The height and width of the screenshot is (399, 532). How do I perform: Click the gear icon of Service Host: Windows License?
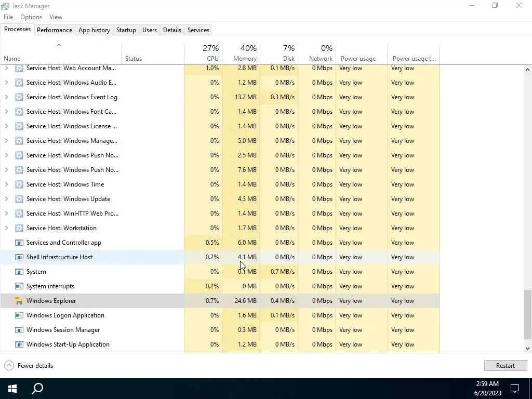(x=19, y=126)
